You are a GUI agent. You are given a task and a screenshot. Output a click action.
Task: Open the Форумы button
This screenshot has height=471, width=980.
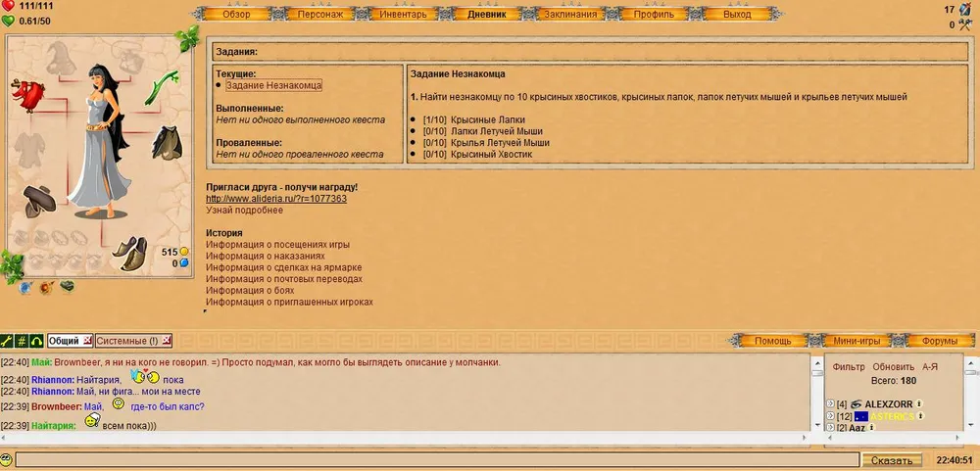[x=940, y=341]
